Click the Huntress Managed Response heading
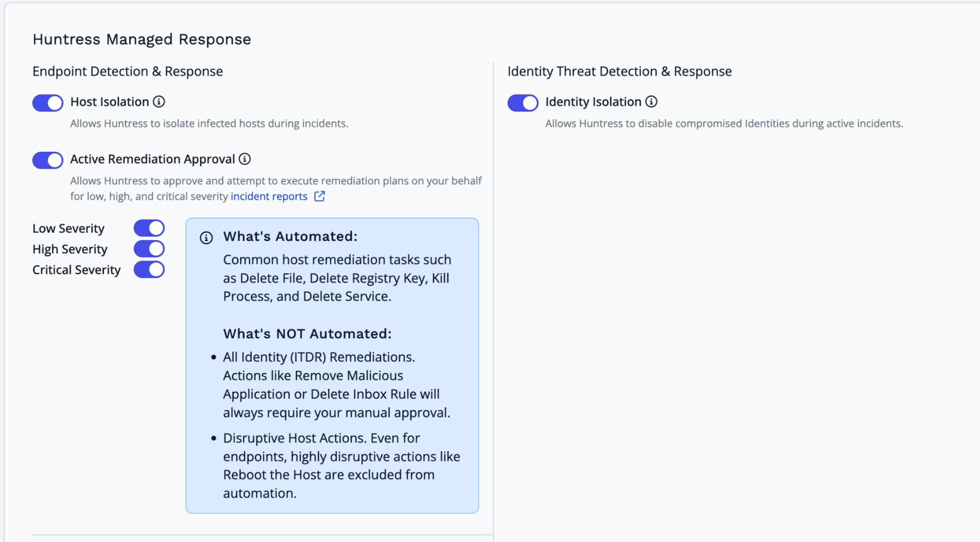980x542 pixels. tap(142, 39)
